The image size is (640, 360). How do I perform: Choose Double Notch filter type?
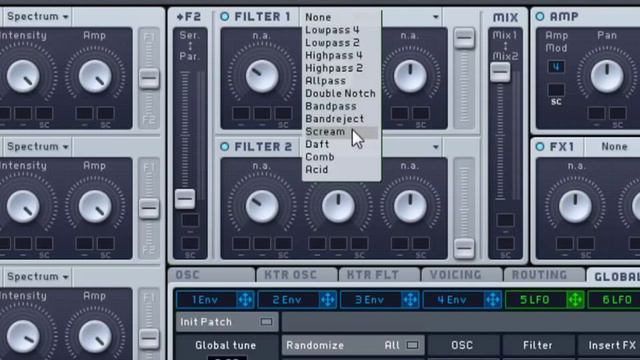(341, 93)
